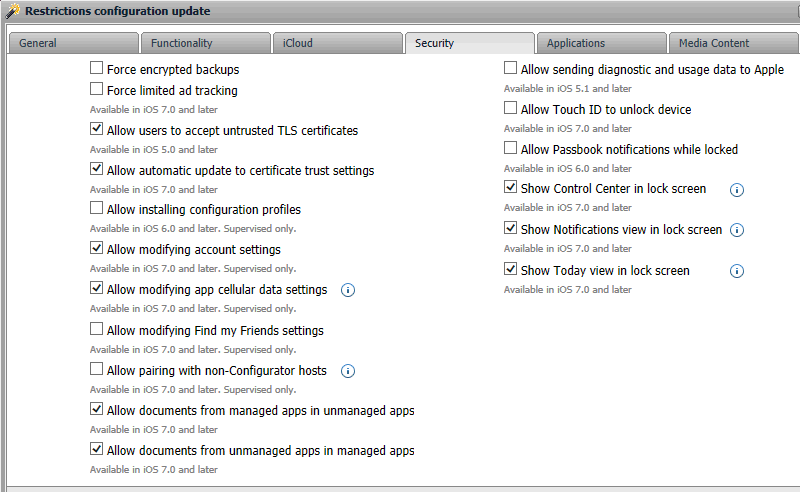Check Allow Passbook notifications while locked
This screenshot has width=800, height=492.
point(511,149)
